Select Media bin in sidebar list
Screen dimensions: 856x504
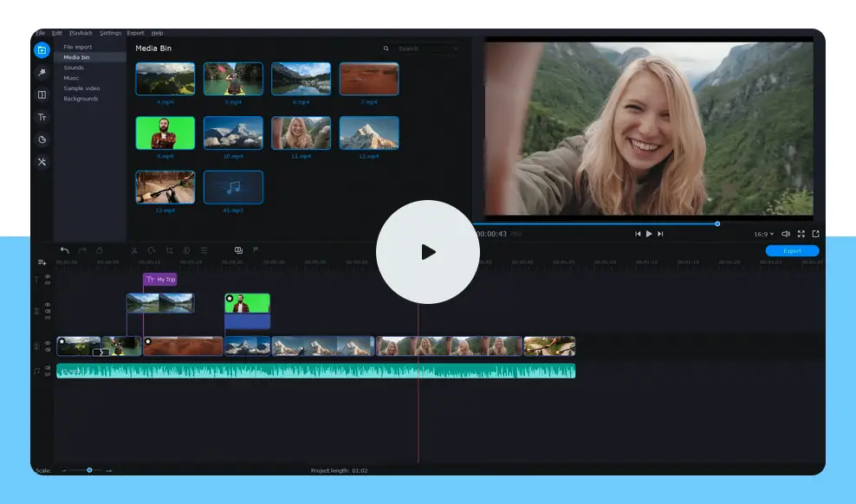[90, 57]
